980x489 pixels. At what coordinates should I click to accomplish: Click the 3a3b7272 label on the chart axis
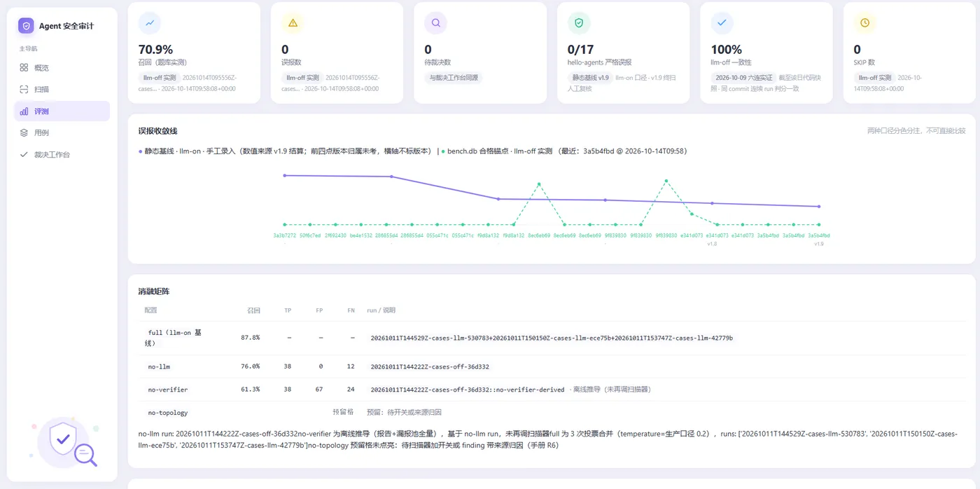284,235
